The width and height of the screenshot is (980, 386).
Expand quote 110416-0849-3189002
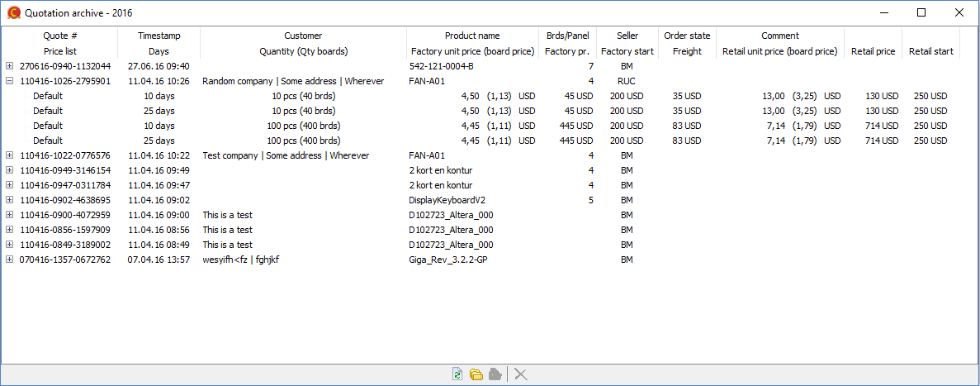pos(9,245)
